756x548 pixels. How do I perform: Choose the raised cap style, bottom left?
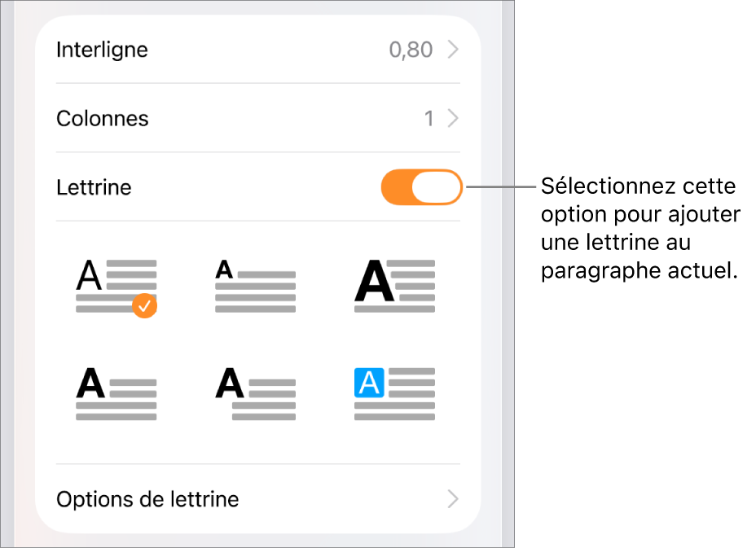pyautogui.click(x=116, y=394)
